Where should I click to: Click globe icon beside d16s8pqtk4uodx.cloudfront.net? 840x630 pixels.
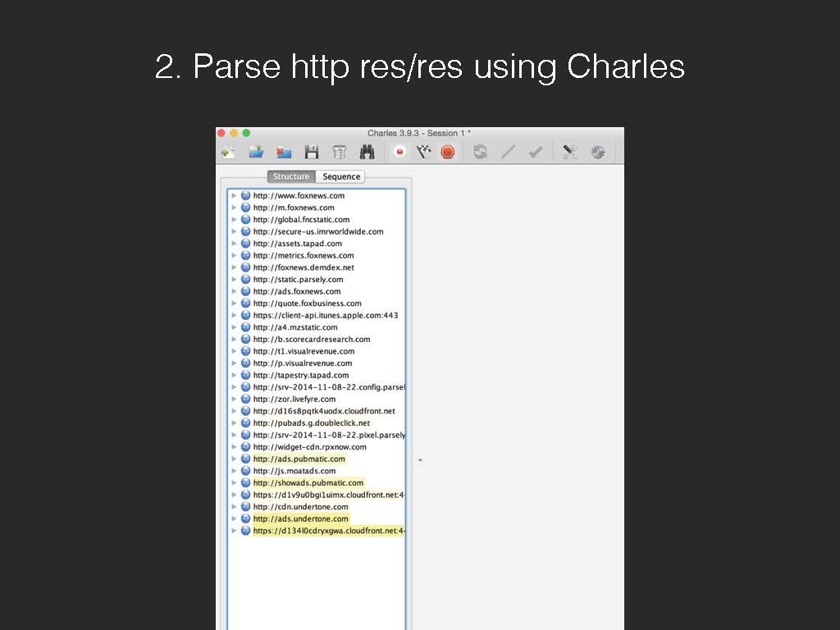pyautogui.click(x=245, y=411)
